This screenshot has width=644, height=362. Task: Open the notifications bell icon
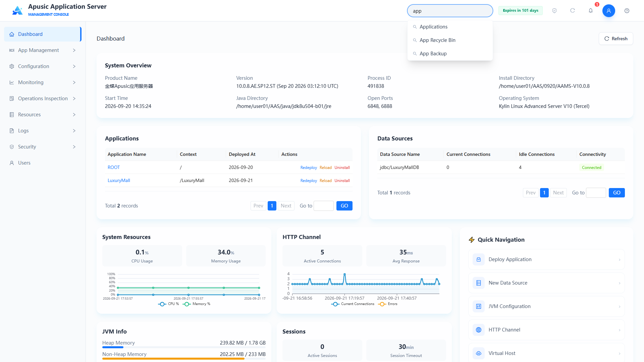pyautogui.click(x=591, y=11)
